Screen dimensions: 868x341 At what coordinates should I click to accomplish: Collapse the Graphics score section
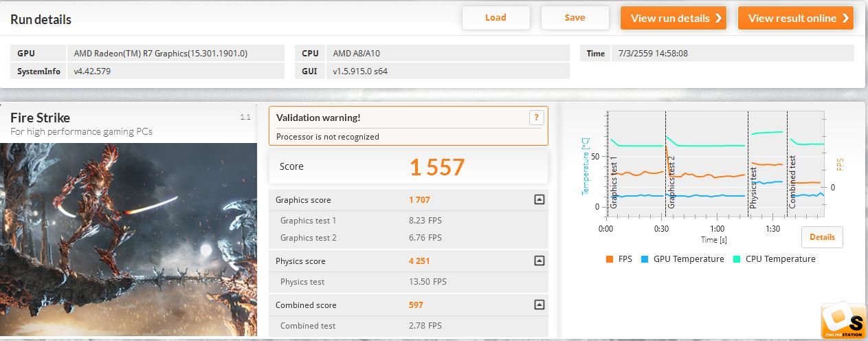coord(539,200)
